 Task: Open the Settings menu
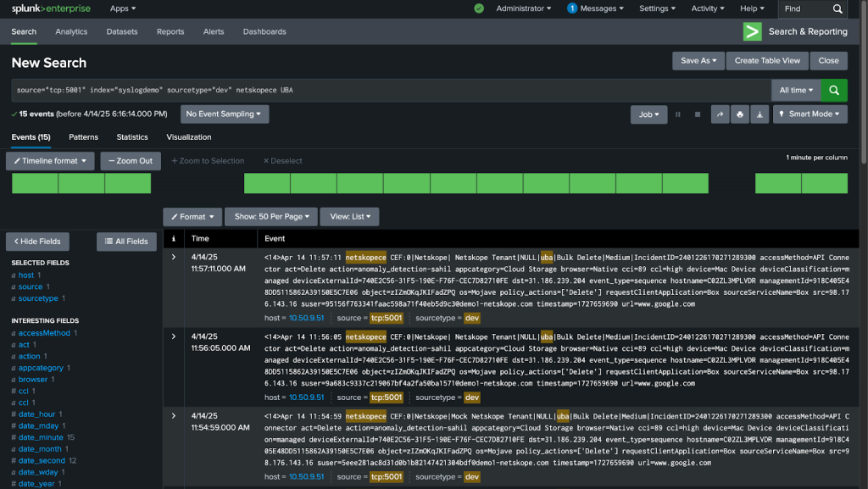(657, 8)
